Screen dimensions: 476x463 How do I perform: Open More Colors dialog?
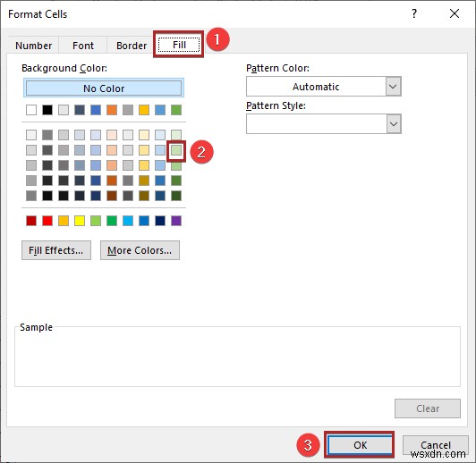click(140, 250)
